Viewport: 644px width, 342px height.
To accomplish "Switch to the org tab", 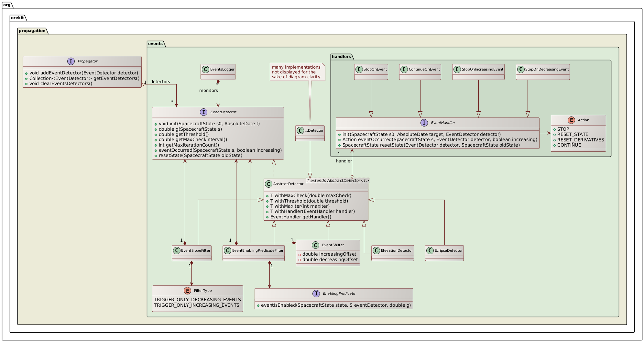I will pyautogui.click(x=7, y=5).
